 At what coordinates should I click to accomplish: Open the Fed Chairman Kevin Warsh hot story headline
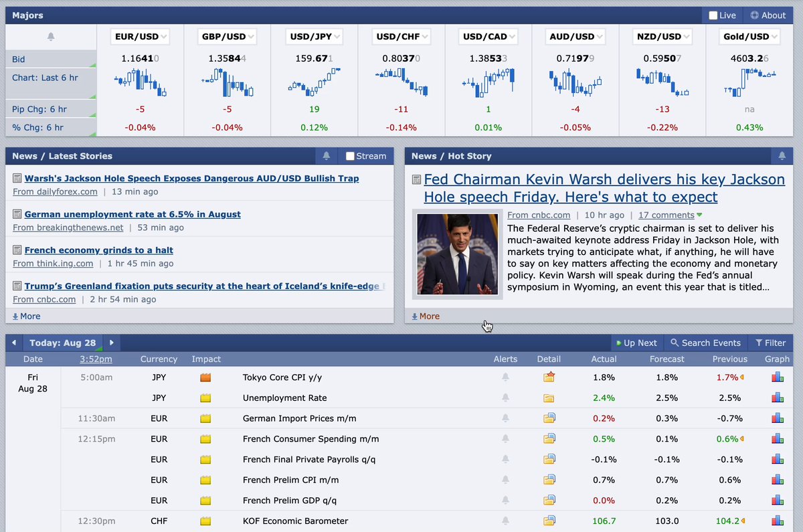tap(604, 188)
